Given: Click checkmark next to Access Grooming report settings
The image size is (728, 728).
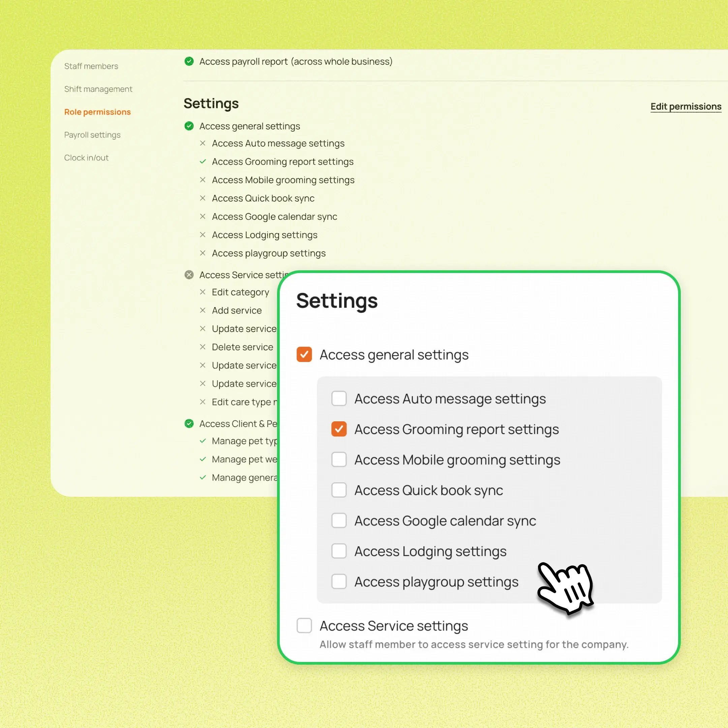Looking at the screenshot, I should click(x=203, y=161).
